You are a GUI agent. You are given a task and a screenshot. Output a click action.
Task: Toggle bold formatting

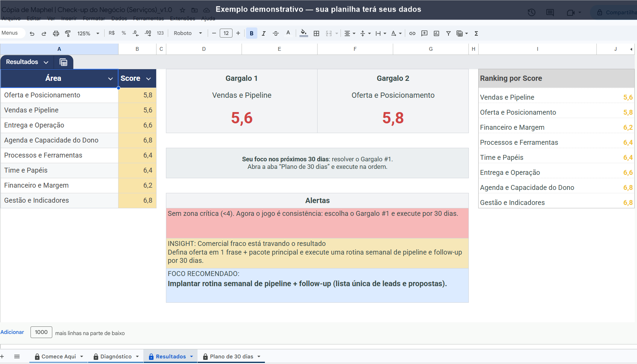click(x=252, y=33)
